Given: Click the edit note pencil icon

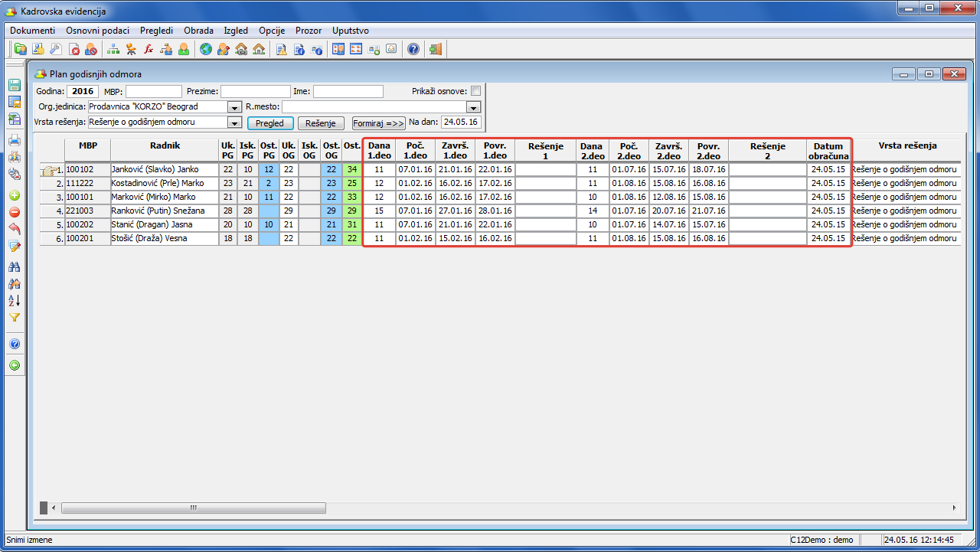Looking at the screenshot, I should coord(15,246).
